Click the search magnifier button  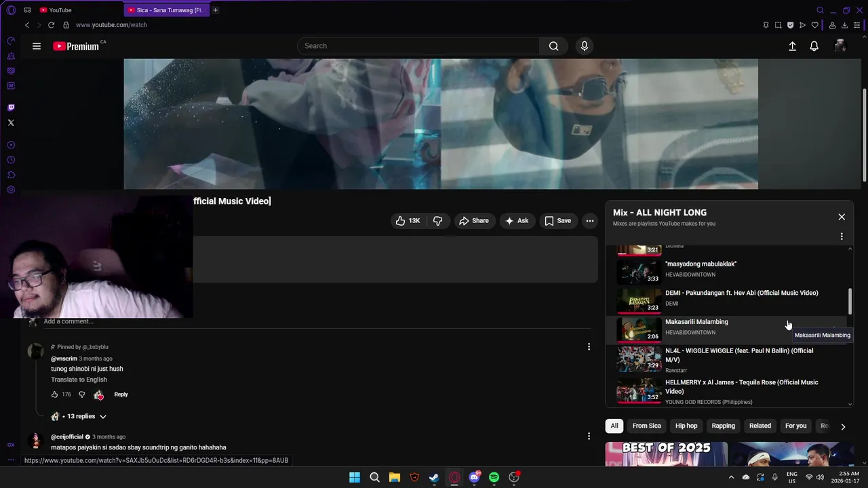coord(554,46)
